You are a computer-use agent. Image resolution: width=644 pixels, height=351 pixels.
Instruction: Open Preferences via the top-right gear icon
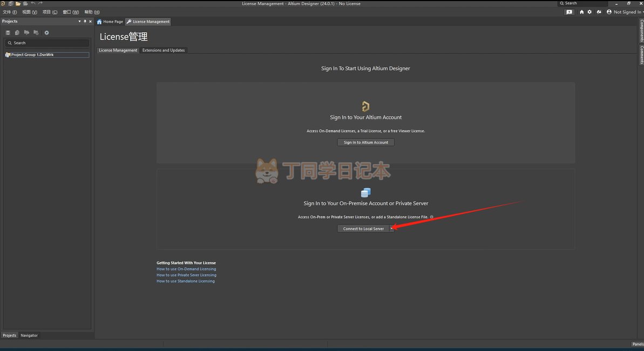pyautogui.click(x=589, y=12)
